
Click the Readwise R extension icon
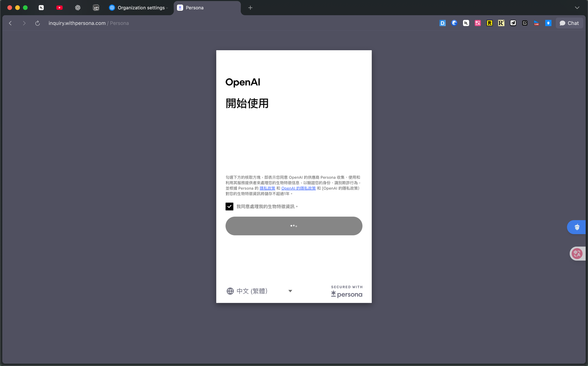489,23
